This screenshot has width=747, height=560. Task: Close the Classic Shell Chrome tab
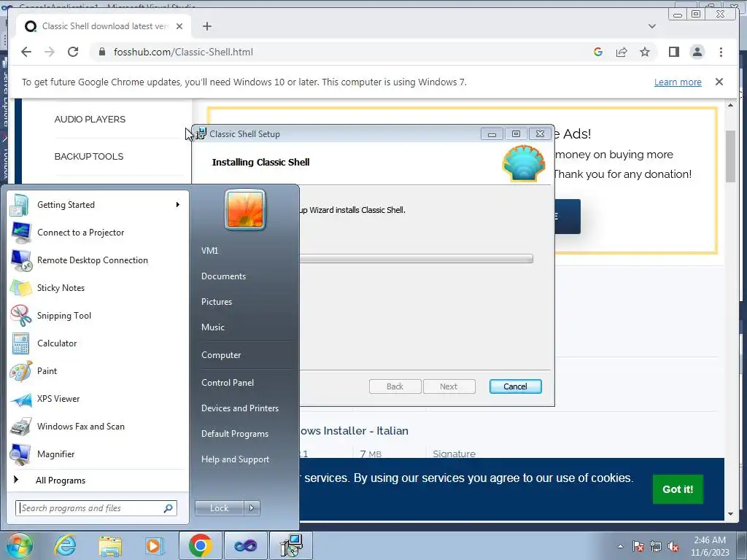179,26
